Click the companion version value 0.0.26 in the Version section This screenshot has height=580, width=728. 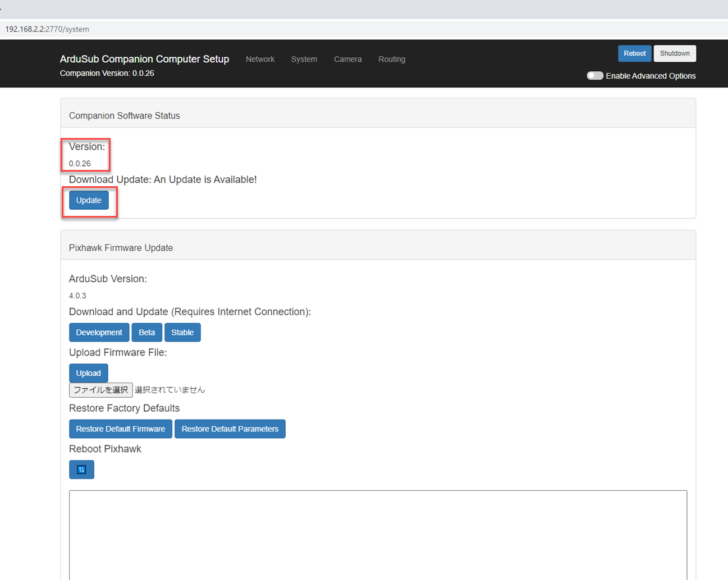[x=80, y=164]
